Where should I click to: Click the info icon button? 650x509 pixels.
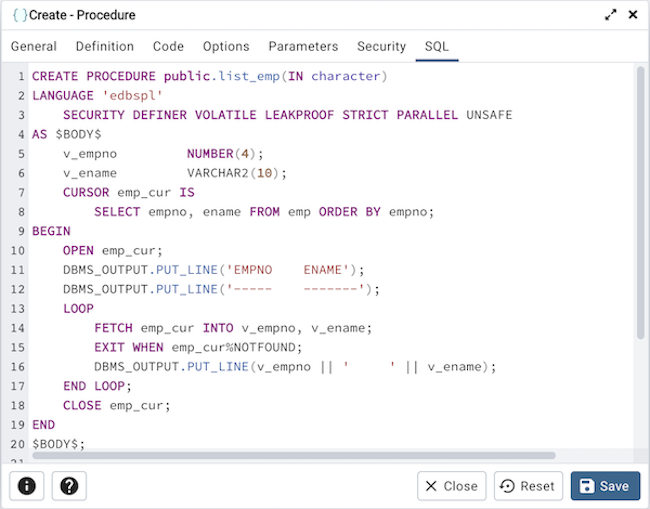27,486
